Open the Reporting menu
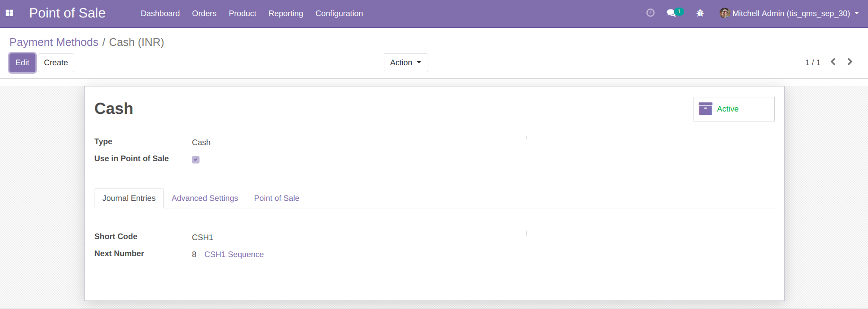 pos(286,13)
